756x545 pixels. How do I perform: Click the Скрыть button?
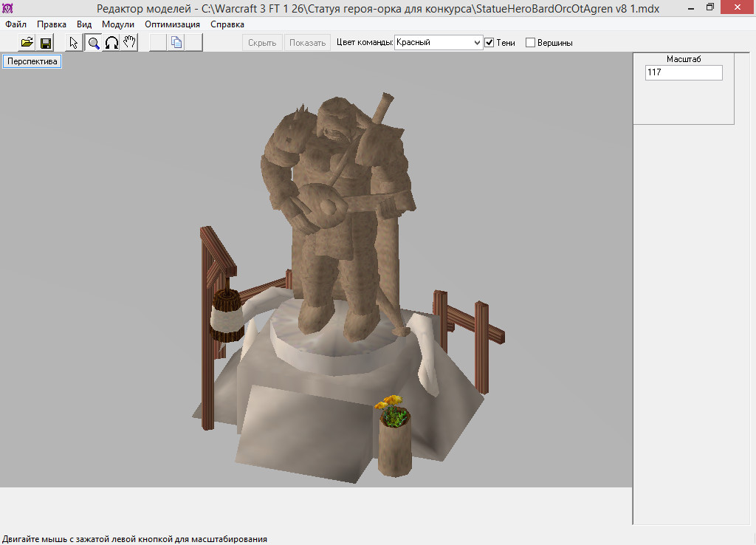pos(262,42)
